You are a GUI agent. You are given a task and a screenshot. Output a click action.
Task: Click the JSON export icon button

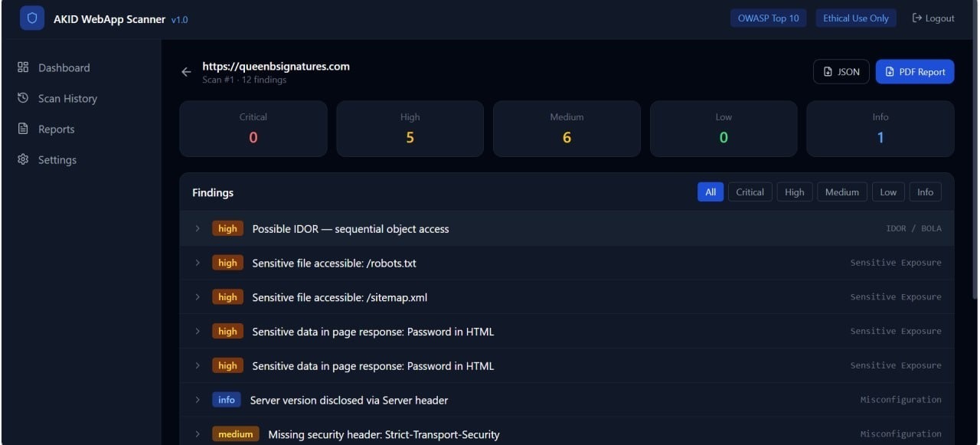click(x=829, y=71)
